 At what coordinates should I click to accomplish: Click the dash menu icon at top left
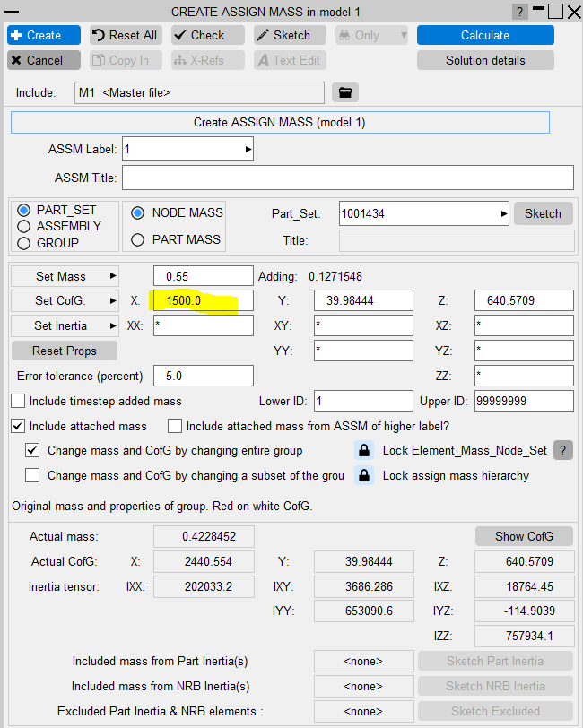point(11,12)
